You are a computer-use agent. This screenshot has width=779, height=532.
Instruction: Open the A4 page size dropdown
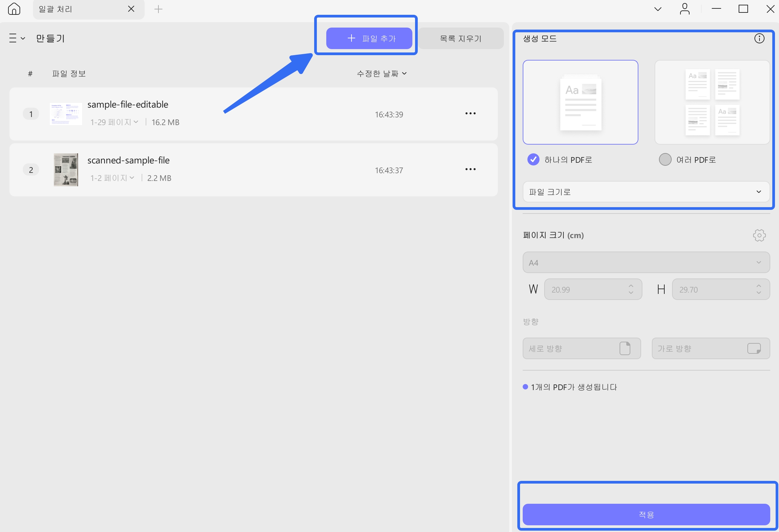click(646, 262)
